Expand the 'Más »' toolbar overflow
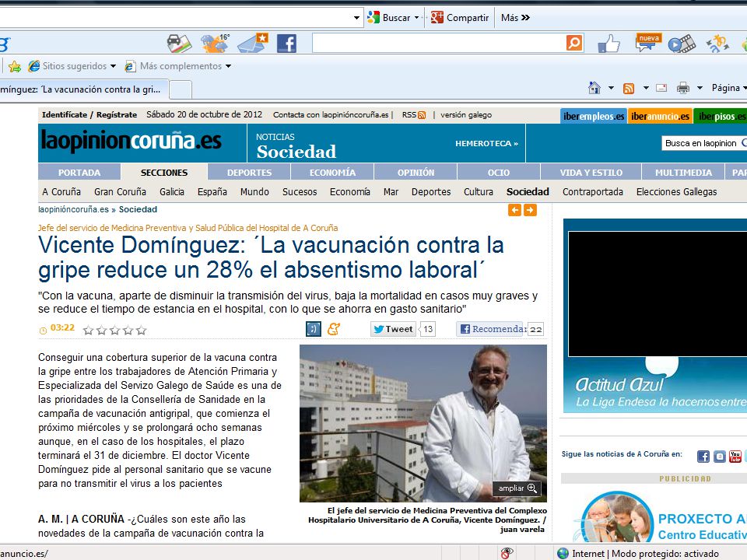 (515, 18)
